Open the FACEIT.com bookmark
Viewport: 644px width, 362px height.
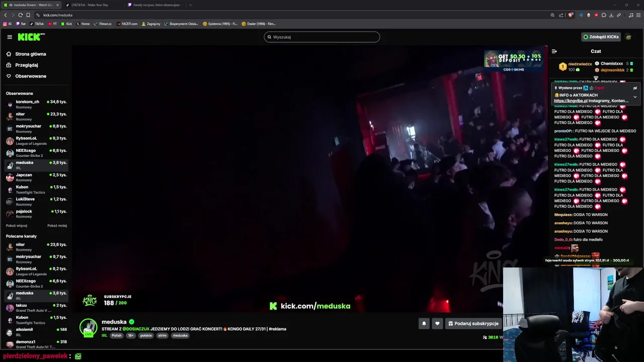point(127,24)
